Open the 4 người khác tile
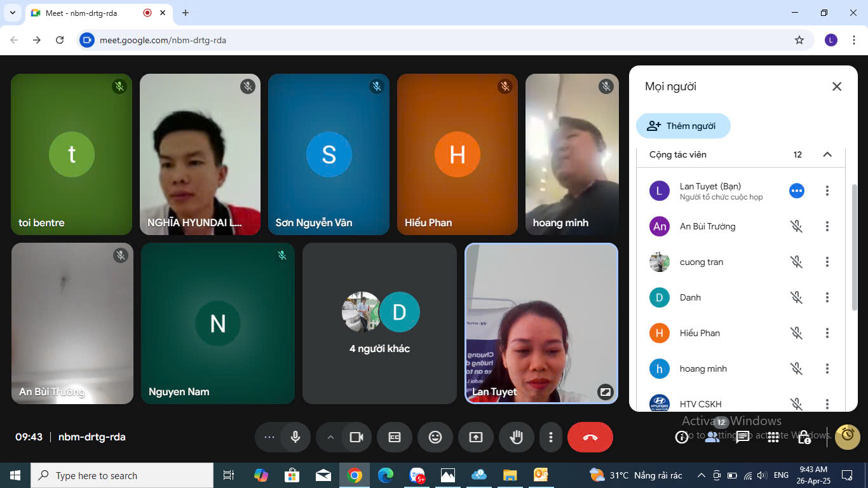This screenshot has height=488, width=868. click(379, 323)
